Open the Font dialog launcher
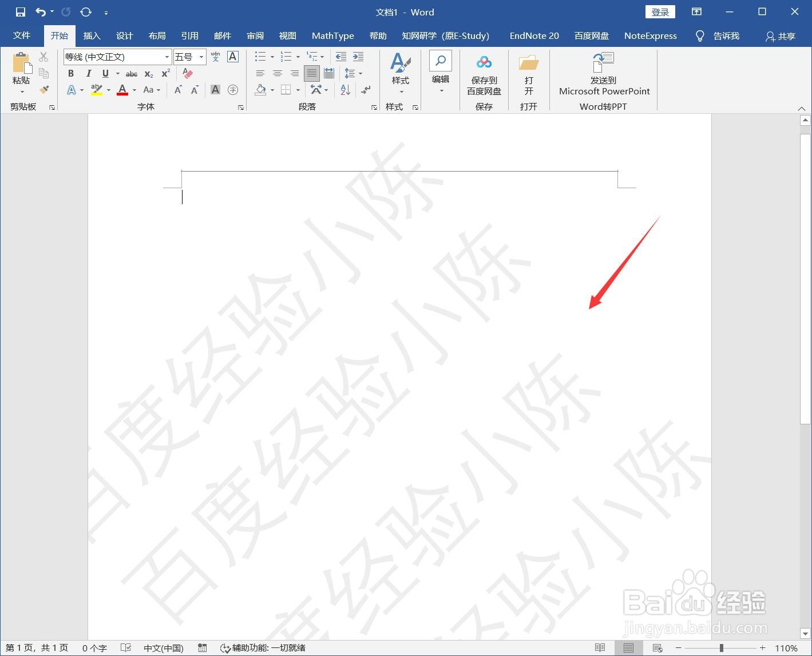The width and height of the screenshot is (812, 656). pyautogui.click(x=241, y=108)
